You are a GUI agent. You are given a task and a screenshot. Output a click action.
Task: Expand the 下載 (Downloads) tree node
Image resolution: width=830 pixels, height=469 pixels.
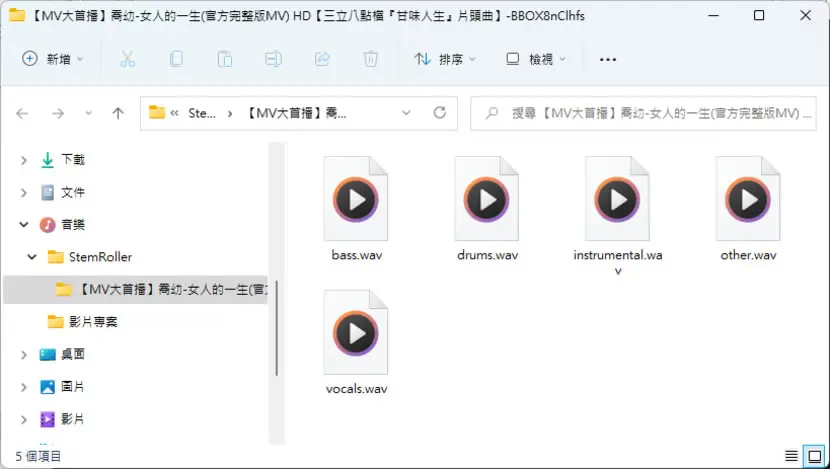coord(23,160)
